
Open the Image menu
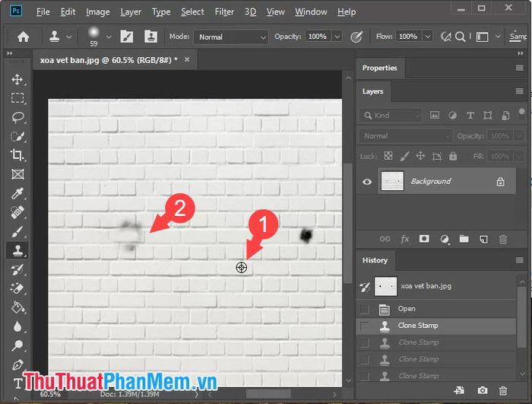point(98,12)
